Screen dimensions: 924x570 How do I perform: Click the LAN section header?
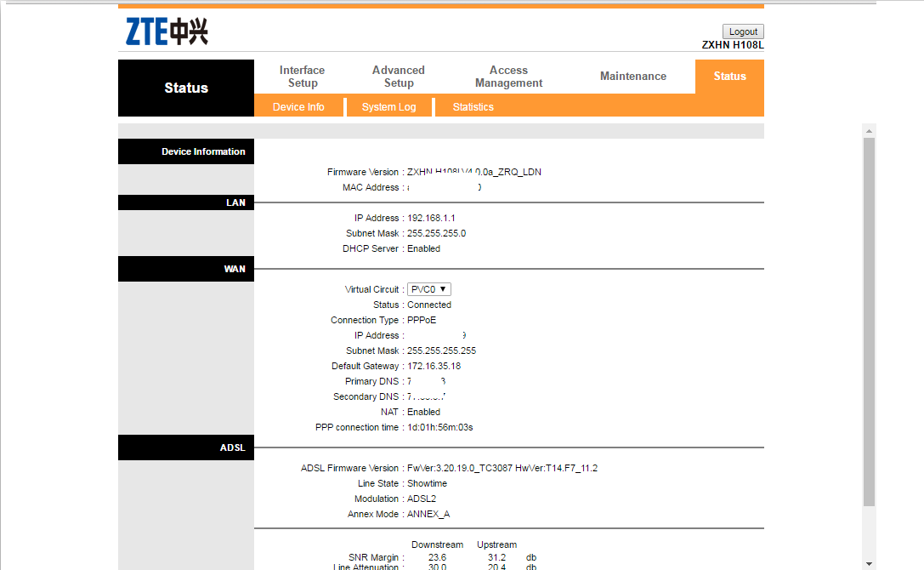point(186,202)
